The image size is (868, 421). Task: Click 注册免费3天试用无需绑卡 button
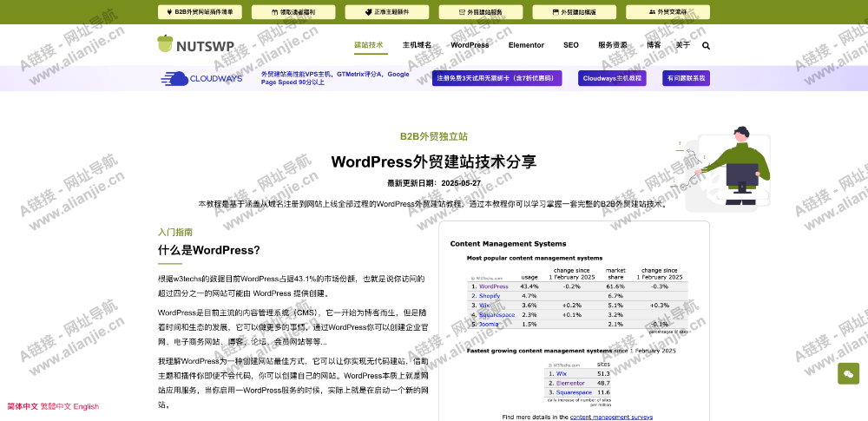(497, 78)
